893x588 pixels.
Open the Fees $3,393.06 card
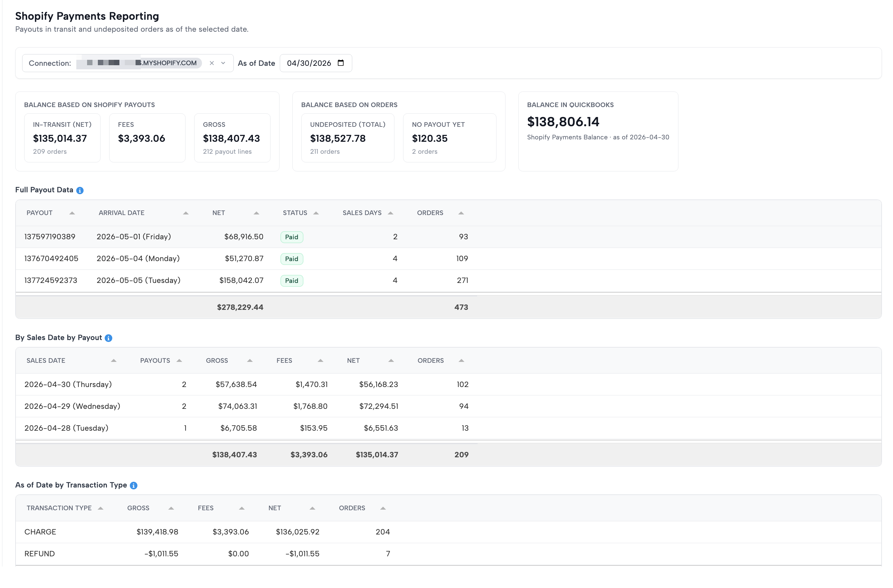[x=147, y=138]
